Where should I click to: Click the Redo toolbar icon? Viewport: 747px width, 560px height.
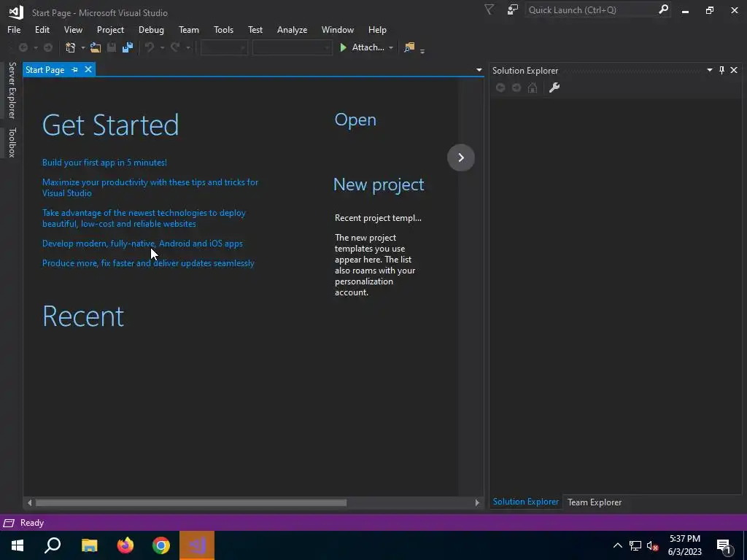click(175, 47)
